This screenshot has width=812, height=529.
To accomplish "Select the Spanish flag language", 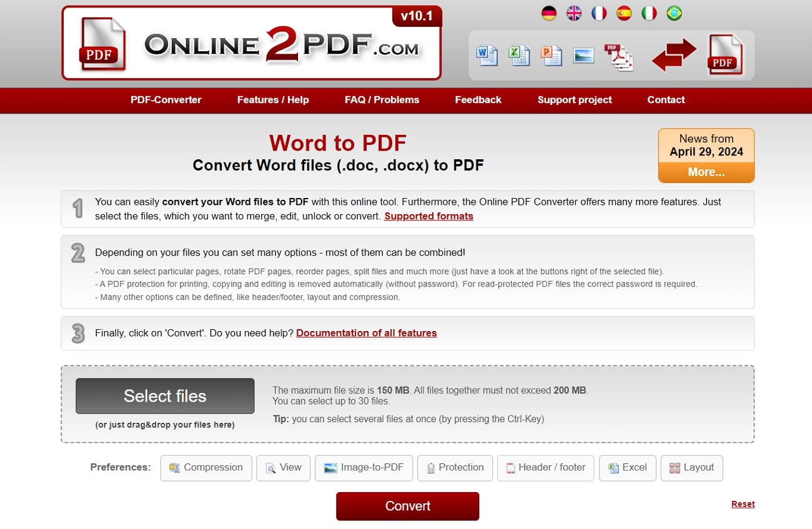I will [624, 13].
